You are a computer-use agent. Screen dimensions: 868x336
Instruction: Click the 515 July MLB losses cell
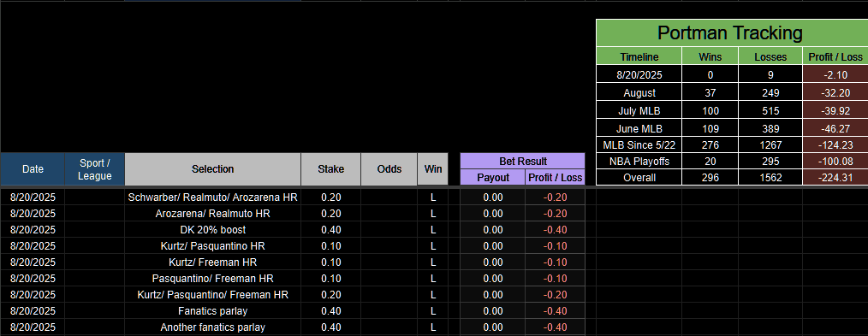770,111
